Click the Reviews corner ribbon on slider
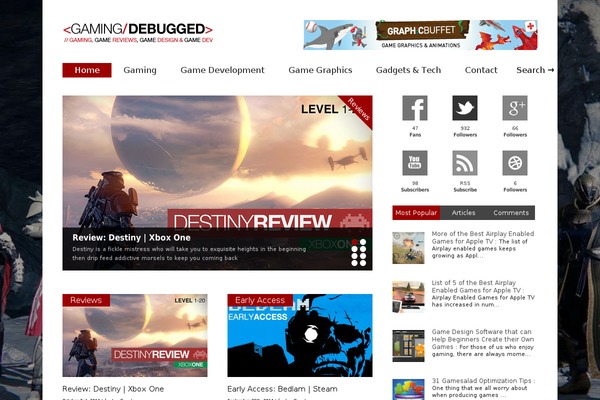This screenshot has width=600, height=400. [x=359, y=109]
